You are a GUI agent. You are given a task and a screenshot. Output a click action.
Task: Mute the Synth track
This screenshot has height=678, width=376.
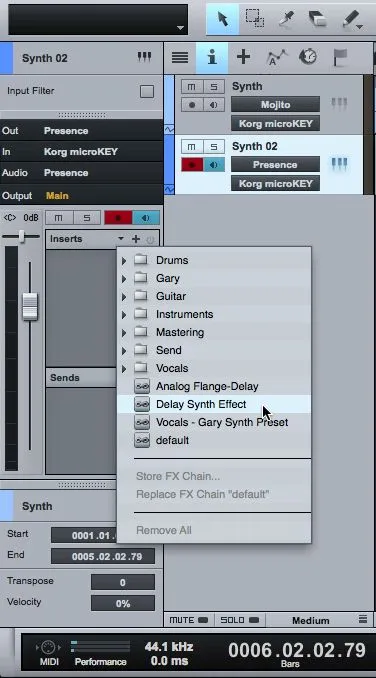(192, 87)
